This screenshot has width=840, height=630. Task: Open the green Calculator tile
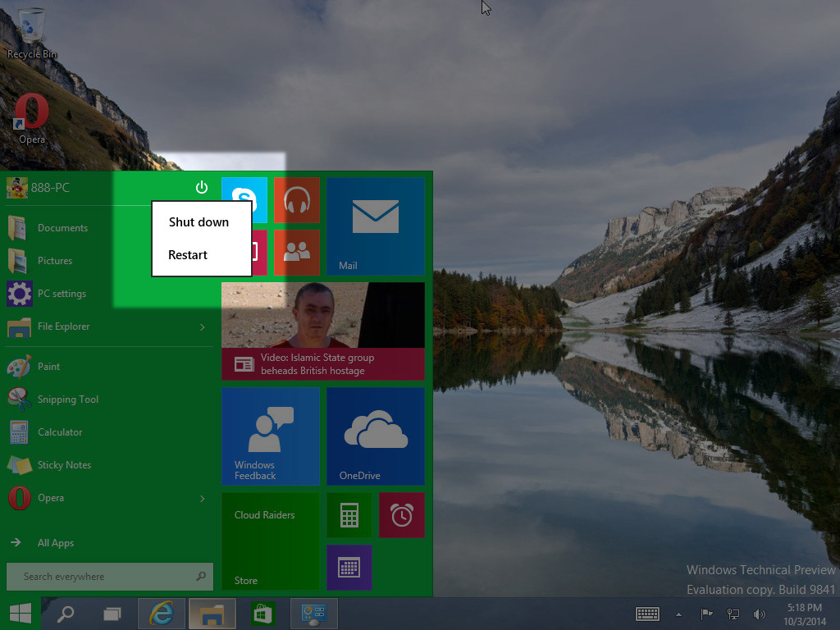[x=349, y=515]
